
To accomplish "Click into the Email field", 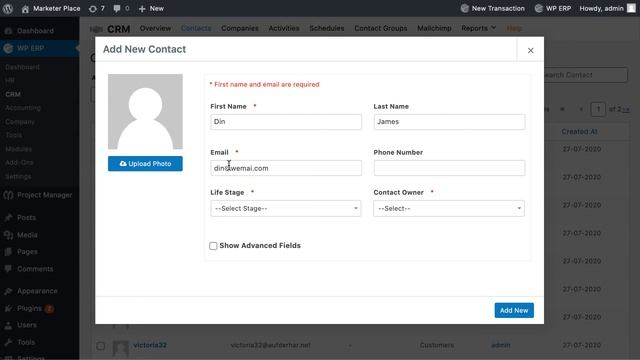I will 286,168.
